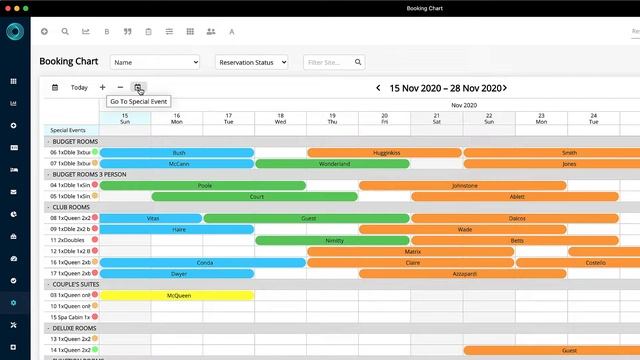Open the Wonderland reservation bar
The width and height of the screenshot is (640, 360).
pyautogui.click(x=332, y=164)
